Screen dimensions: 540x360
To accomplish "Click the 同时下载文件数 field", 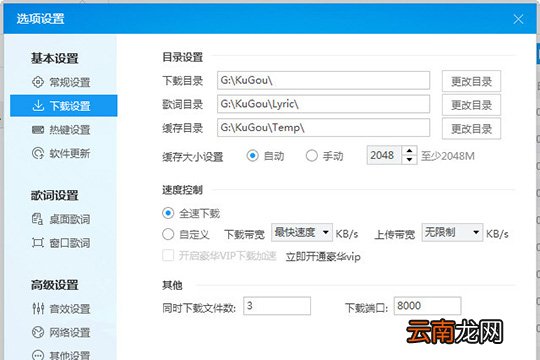I will [x=277, y=306].
